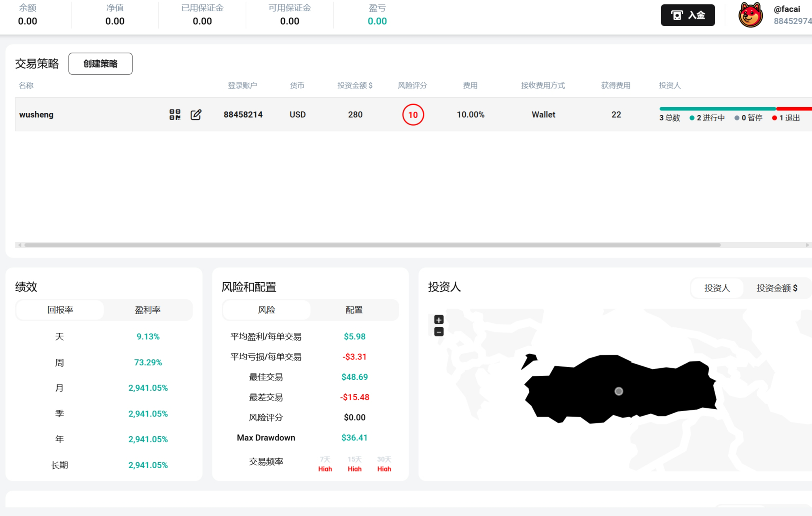The width and height of the screenshot is (812, 516).
Task: Zoom out on the investor map
Action: (439, 332)
